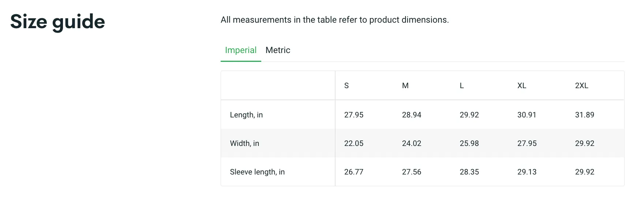Select the 28.94 length value for M
The width and height of the screenshot is (644, 199).
[412, 115]
